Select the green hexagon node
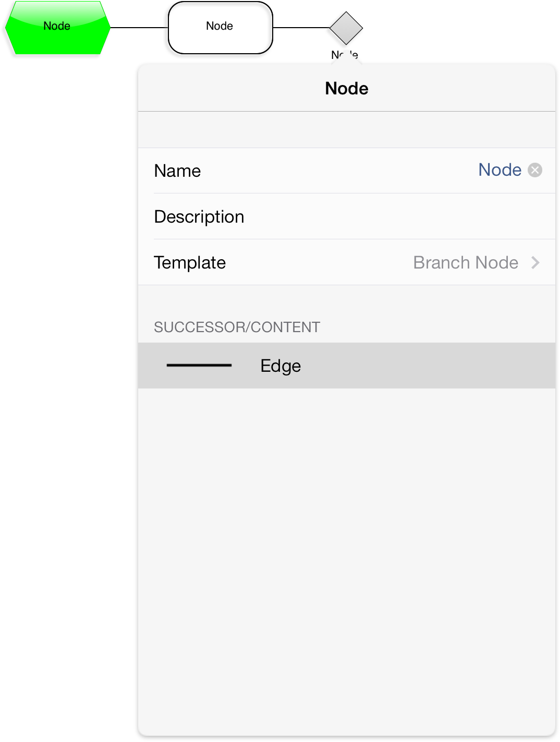560x742 pixels. [57, 28]
